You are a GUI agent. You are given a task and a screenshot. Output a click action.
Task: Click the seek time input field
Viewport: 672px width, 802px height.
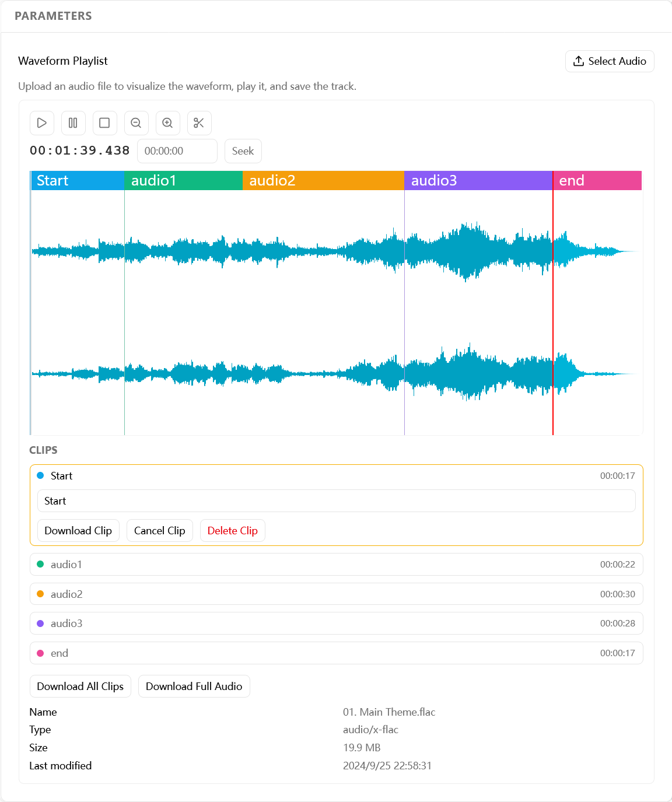pyautogui.click(x=177, y=150)
